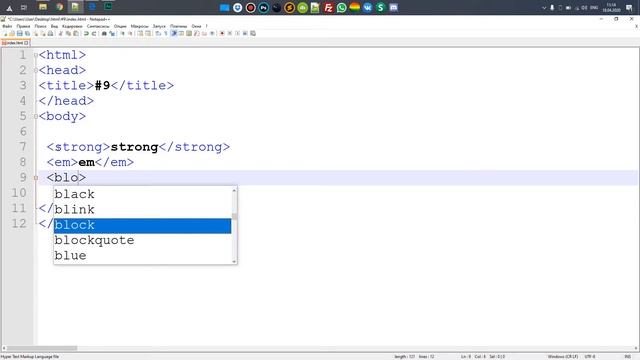Print the document using the Print icon
This screenshot has height=360, width=640.
[50, 33]
